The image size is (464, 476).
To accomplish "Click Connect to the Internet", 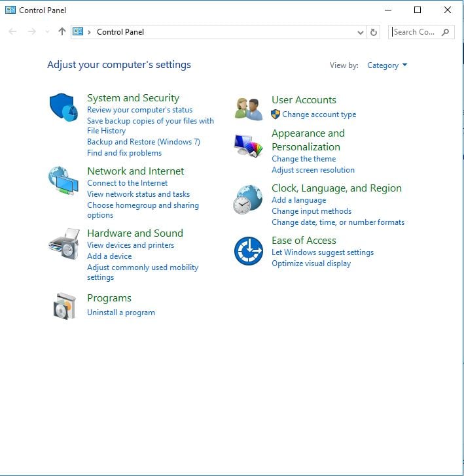I will coord(128,183).
